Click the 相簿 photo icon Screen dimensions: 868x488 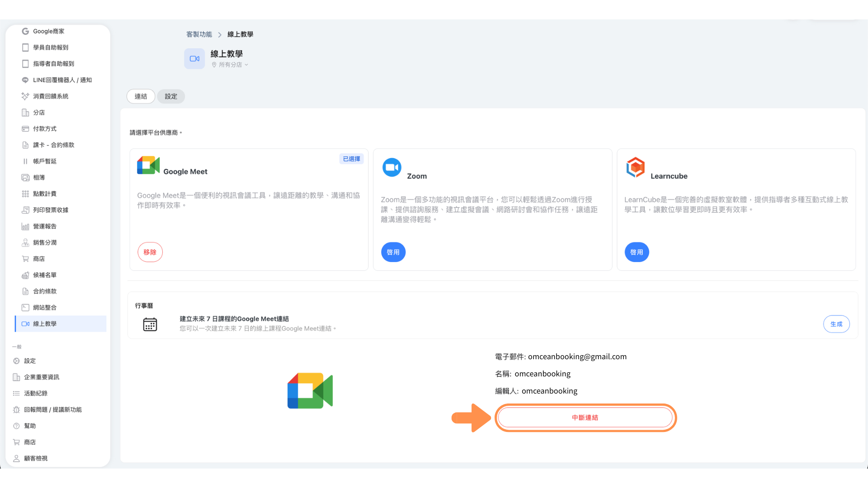(25, 178)
